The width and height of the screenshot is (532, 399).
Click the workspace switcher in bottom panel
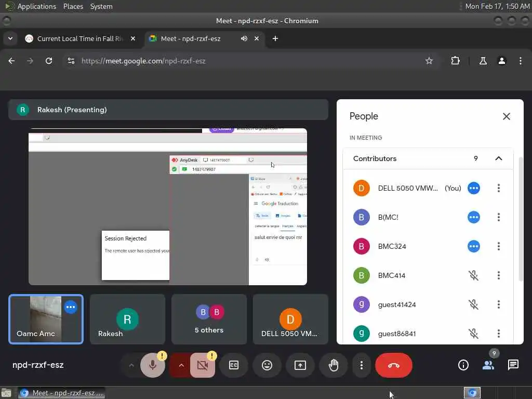(x=472, y=393)
